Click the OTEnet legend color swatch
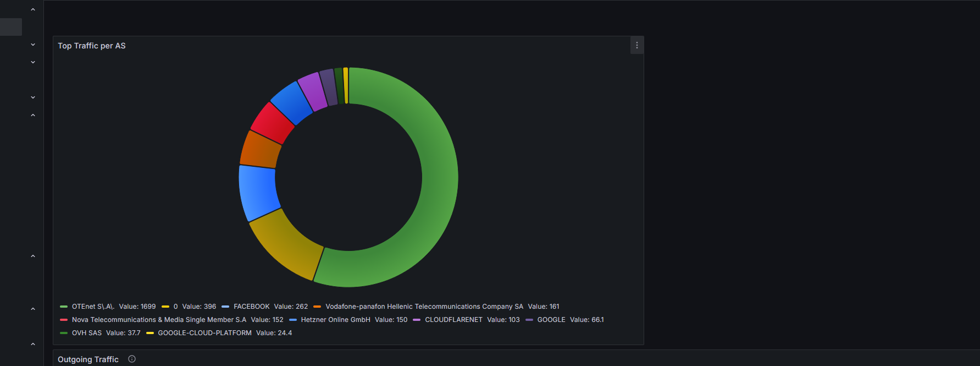Viewport: 980px width, 366px height. click(64, 307)
